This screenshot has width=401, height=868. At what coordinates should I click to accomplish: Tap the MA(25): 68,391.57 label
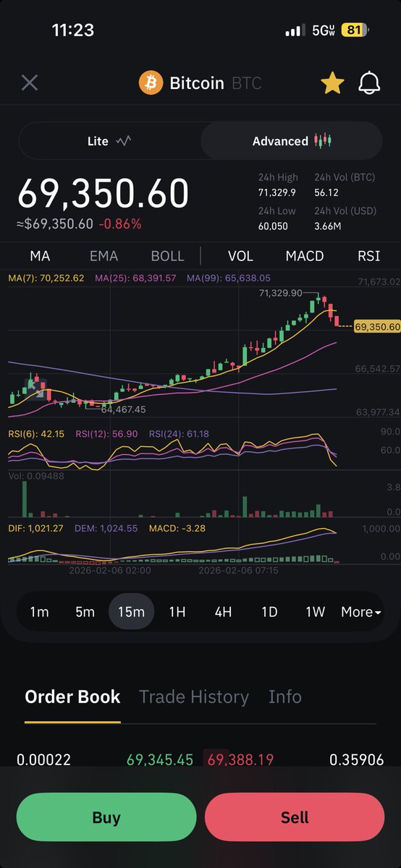click(x=135, y=278)
